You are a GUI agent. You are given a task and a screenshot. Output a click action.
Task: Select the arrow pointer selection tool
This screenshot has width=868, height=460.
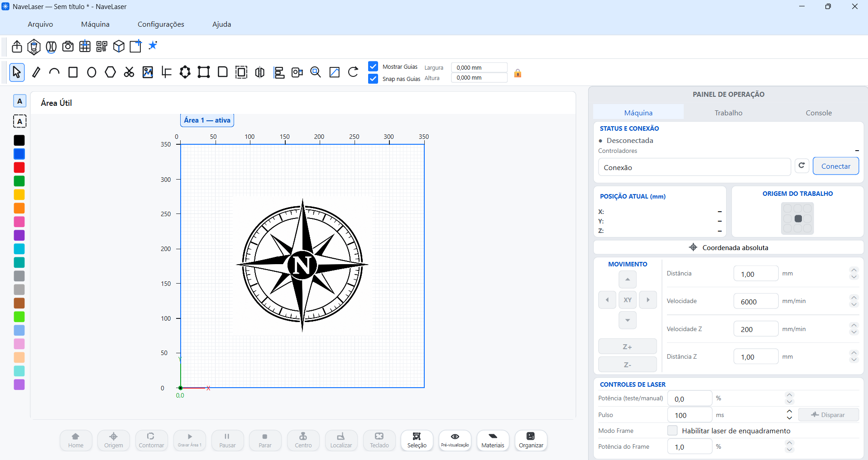(17, 72)
